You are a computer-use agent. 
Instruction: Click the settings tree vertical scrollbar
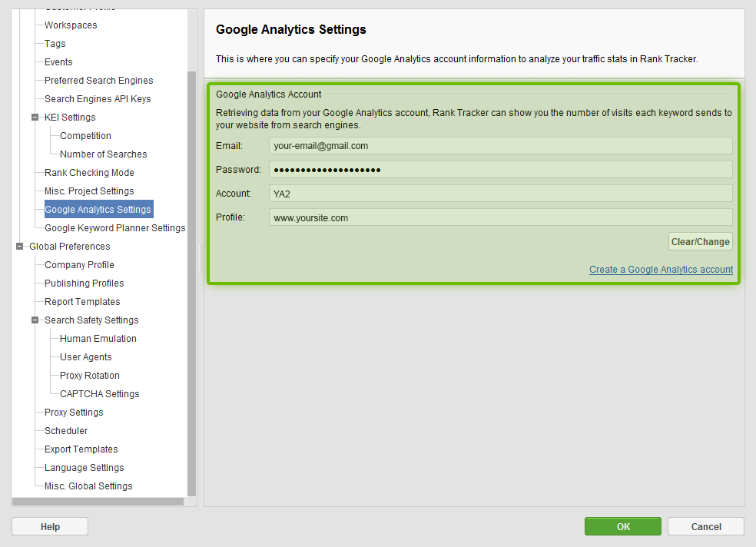click(191, 283)
